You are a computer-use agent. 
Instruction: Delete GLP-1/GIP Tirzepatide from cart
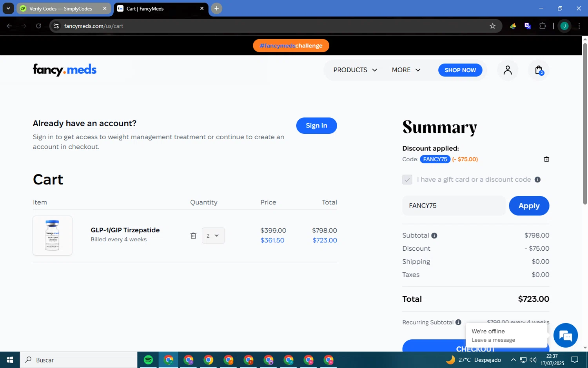(x=193, y=235)
